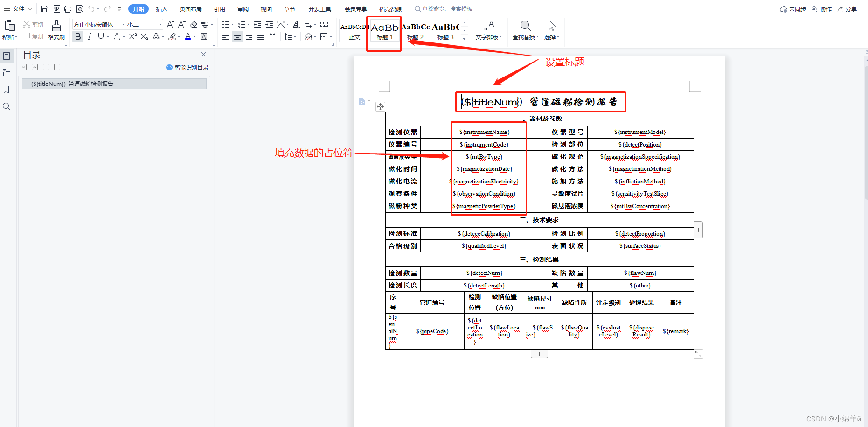Clear formatting with the eraser icon
This screenshot has width=868, height=427.
click(194, 24)
